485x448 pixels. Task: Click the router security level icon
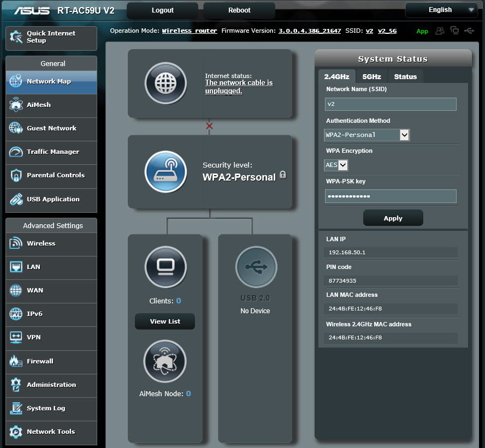165,171
